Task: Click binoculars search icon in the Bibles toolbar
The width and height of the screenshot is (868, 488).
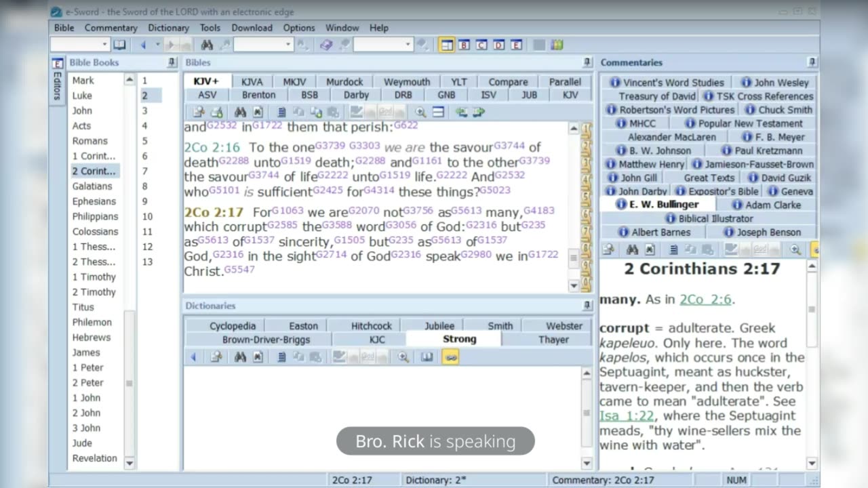Action: [239, 112]
